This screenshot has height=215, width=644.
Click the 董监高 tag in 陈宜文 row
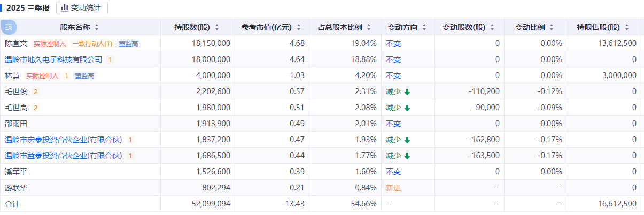129,43
